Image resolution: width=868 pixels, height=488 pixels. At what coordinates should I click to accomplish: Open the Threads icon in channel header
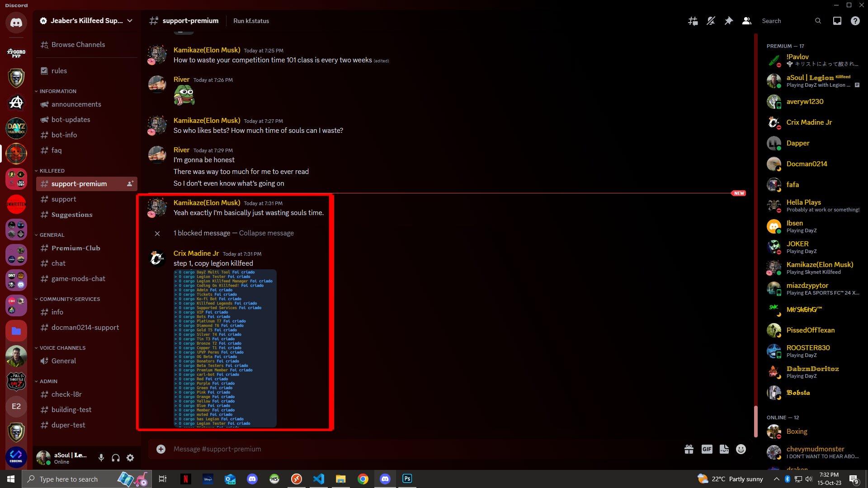(693, 21)
